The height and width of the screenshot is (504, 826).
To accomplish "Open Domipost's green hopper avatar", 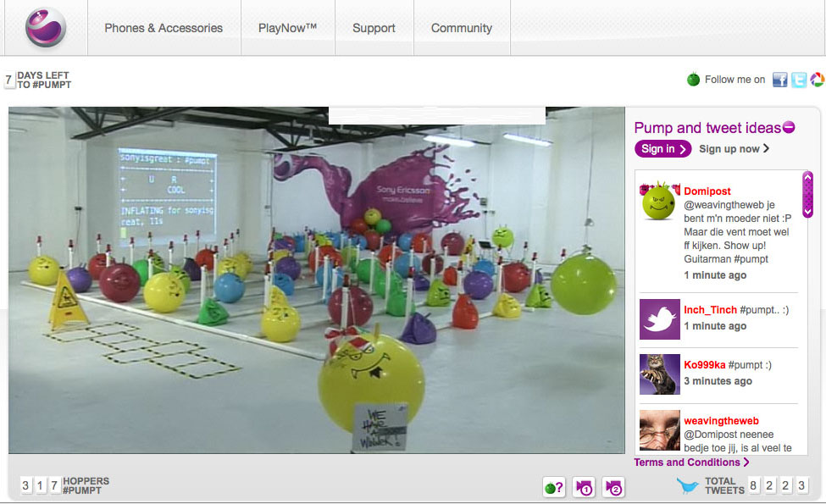I will (659, 202).
